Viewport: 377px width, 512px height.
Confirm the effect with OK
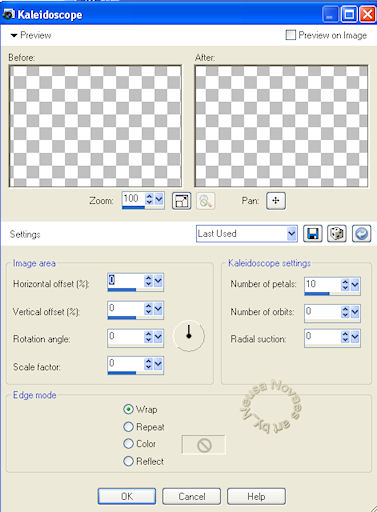click(x=127, y=496)
